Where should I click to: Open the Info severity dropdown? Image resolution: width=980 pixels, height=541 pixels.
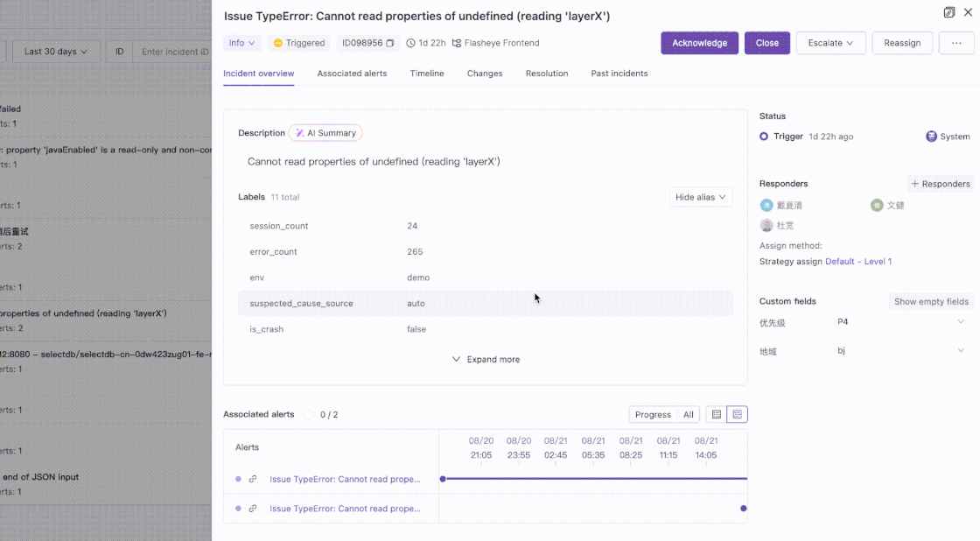pos(242,43)
